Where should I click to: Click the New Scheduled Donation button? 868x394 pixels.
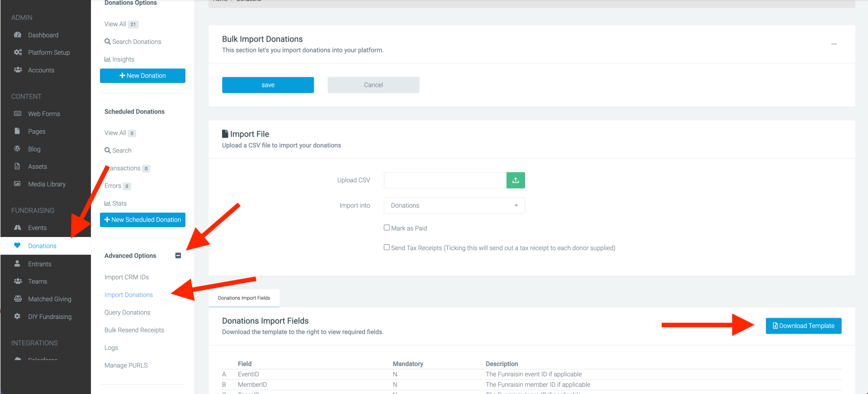click(142, 220)
